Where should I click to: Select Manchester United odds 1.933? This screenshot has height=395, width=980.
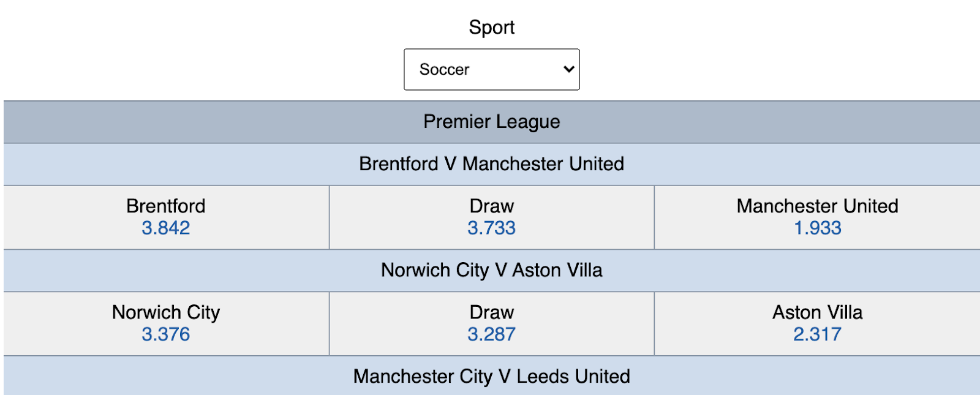818,228
